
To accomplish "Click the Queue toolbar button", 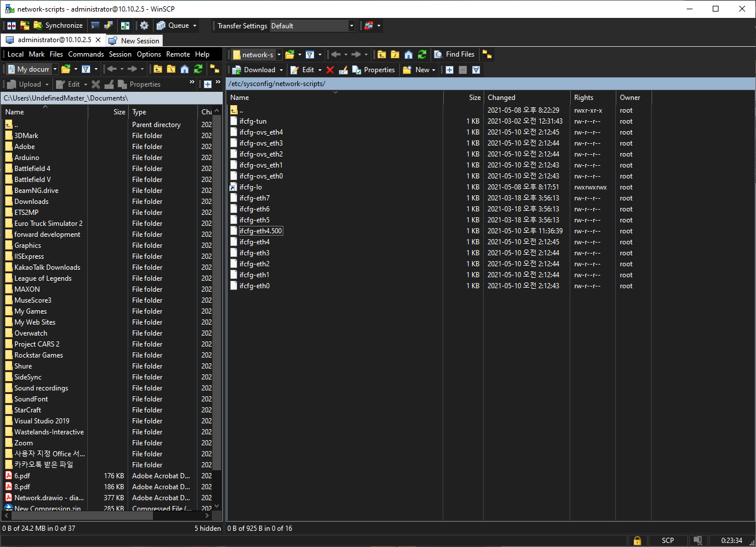I will 173,25.
